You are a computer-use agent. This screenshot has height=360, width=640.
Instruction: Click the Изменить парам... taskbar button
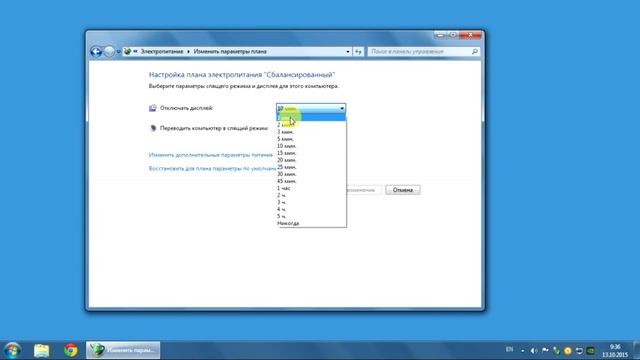pyautogui.click(x=123, y=350)
